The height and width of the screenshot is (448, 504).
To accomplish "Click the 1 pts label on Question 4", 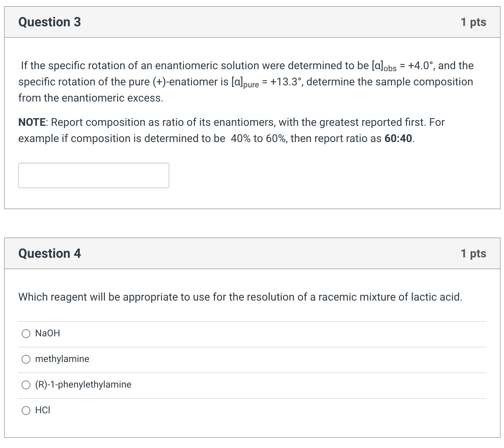I will [x=474, y=253].
